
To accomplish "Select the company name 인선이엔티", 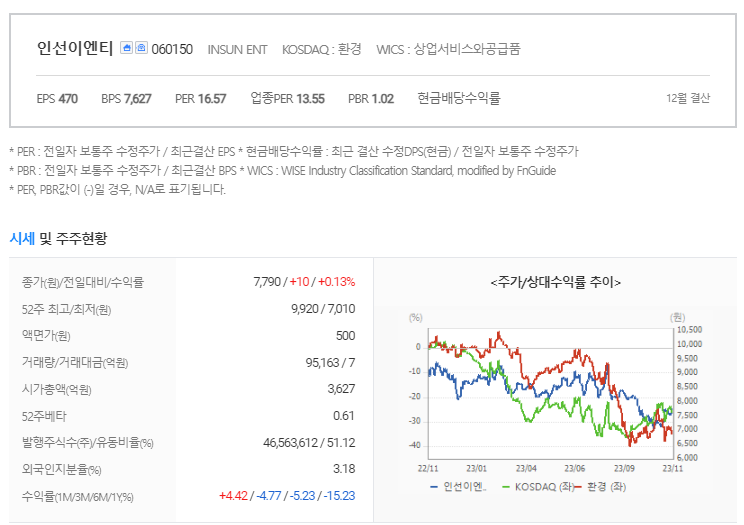I will pos(75,48).
